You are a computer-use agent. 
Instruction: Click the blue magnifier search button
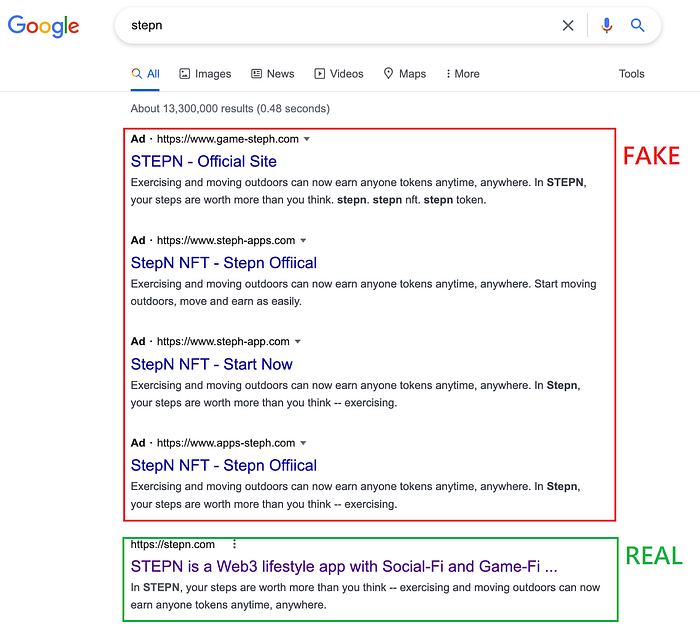pyautogui.click(x=638, y=25)
